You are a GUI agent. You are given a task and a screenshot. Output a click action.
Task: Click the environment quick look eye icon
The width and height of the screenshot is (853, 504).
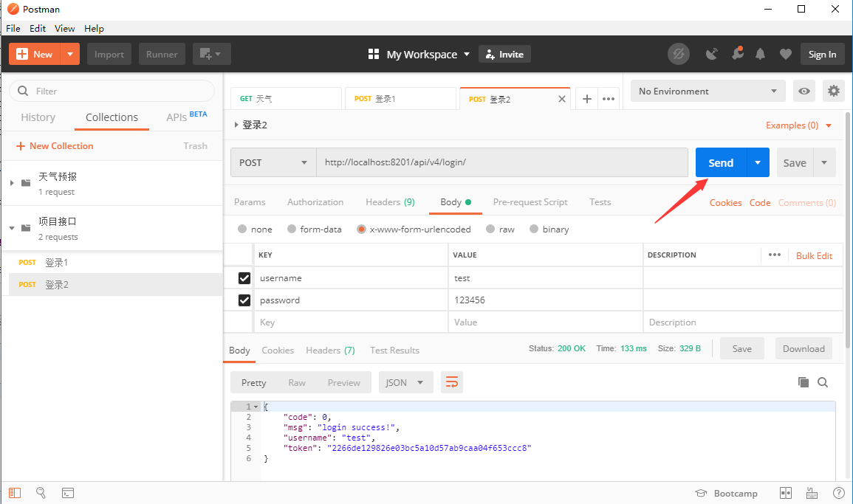804,91
